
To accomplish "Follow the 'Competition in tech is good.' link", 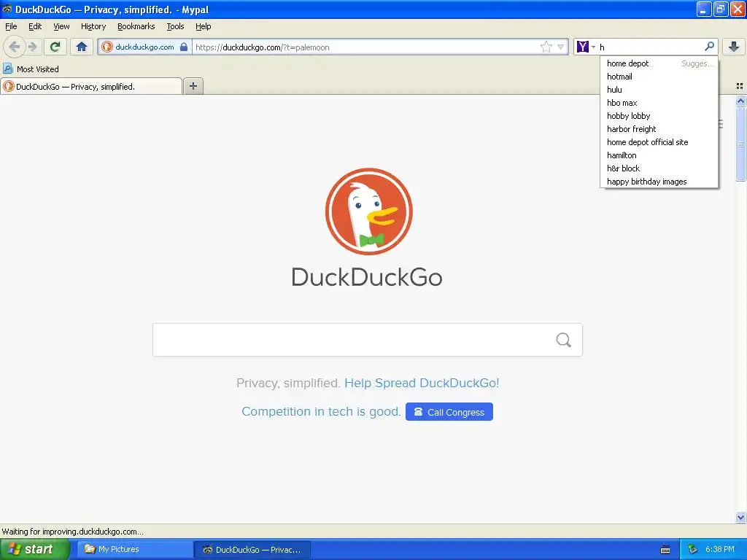I will click(321, 411).
